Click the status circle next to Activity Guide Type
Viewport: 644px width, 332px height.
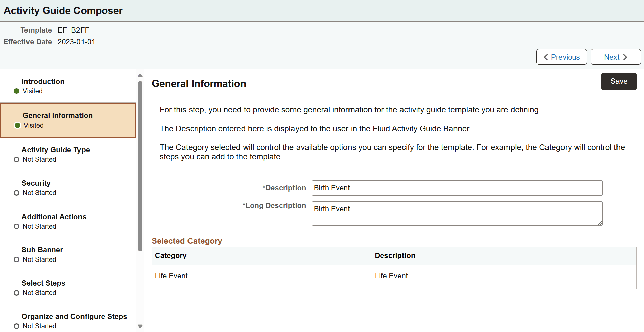(16, 159)
